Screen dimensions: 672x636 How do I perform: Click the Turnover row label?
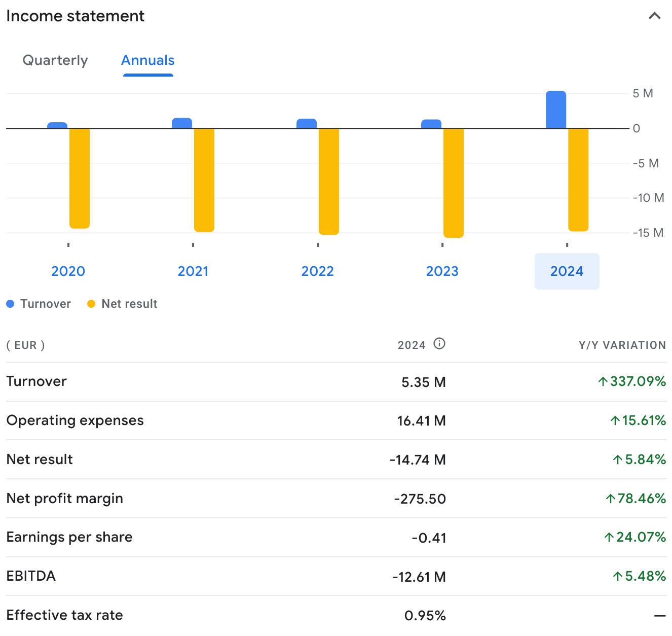click(x=36, y=381)
